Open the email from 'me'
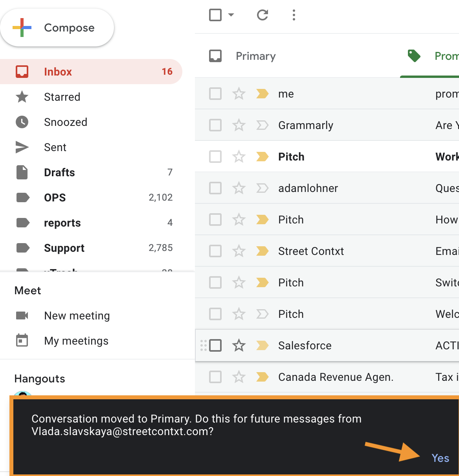 [x=327, y=94]
